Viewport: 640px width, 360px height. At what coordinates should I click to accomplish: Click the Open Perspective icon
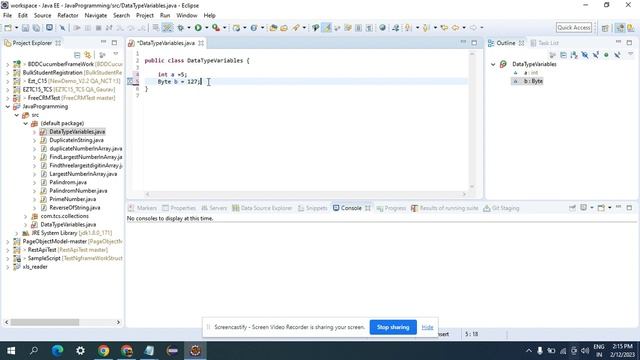coord(605,28)
